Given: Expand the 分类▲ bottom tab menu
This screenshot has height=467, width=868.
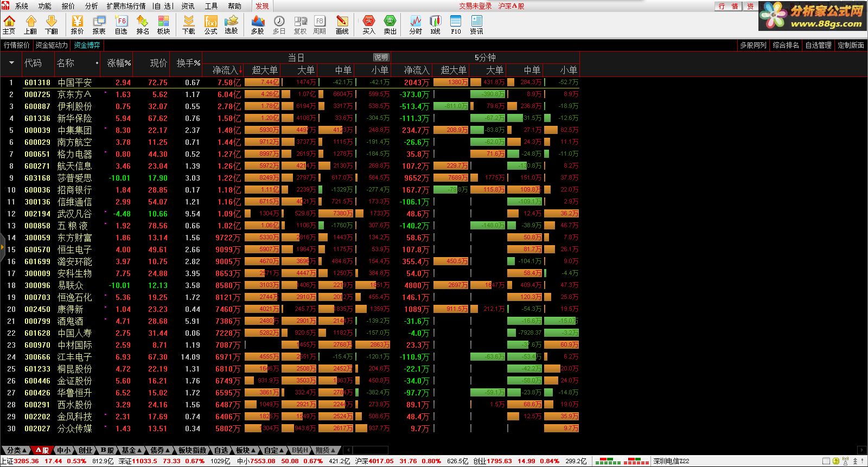Looking at the screenshot, I should (16, 450).
